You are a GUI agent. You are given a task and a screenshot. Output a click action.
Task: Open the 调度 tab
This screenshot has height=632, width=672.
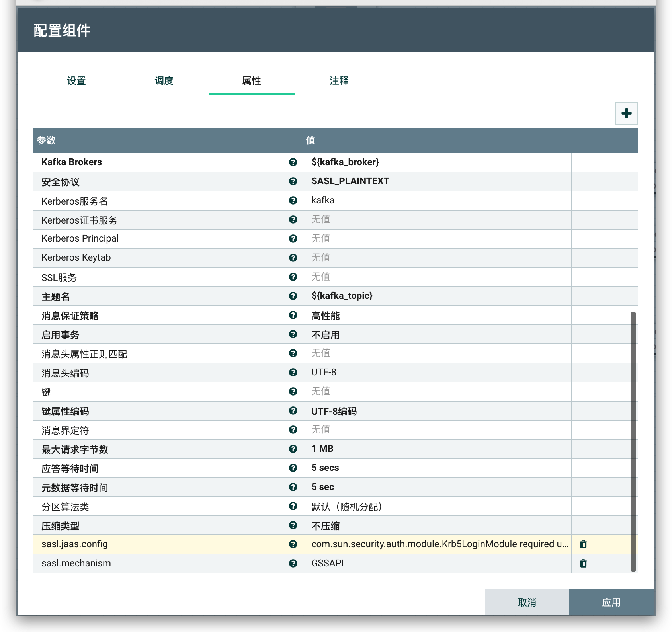coord(164,81)
